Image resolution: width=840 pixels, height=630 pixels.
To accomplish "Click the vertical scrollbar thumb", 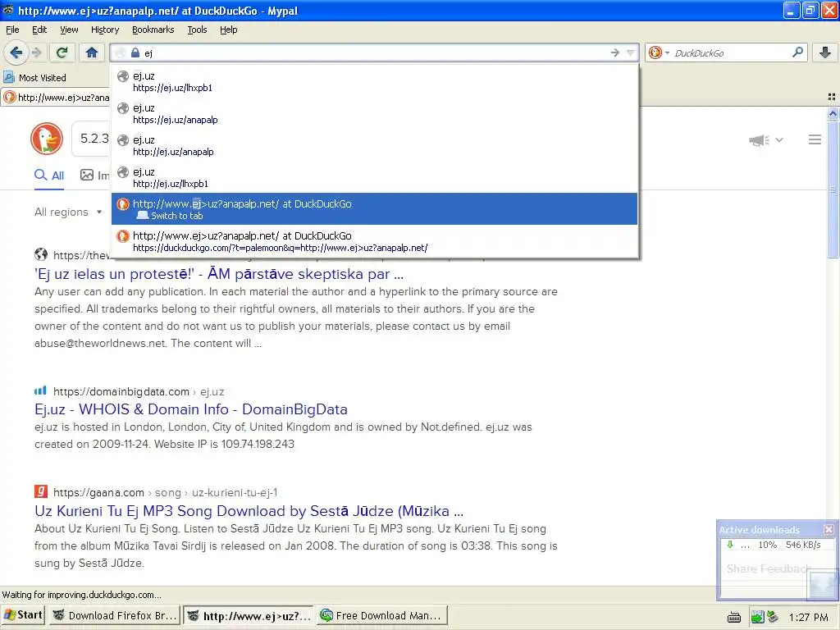I will pos(833,189).
